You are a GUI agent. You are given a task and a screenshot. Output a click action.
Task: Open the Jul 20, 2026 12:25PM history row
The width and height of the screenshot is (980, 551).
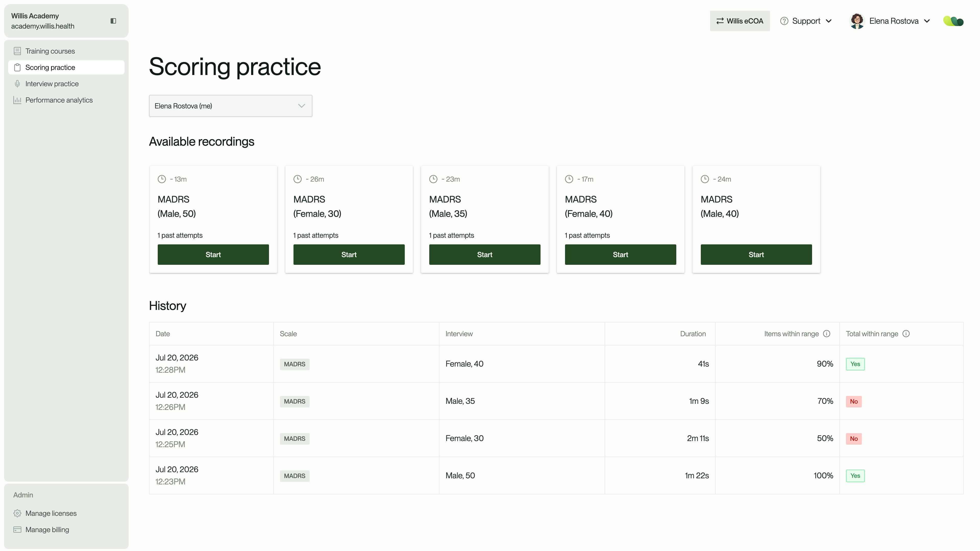556,439
